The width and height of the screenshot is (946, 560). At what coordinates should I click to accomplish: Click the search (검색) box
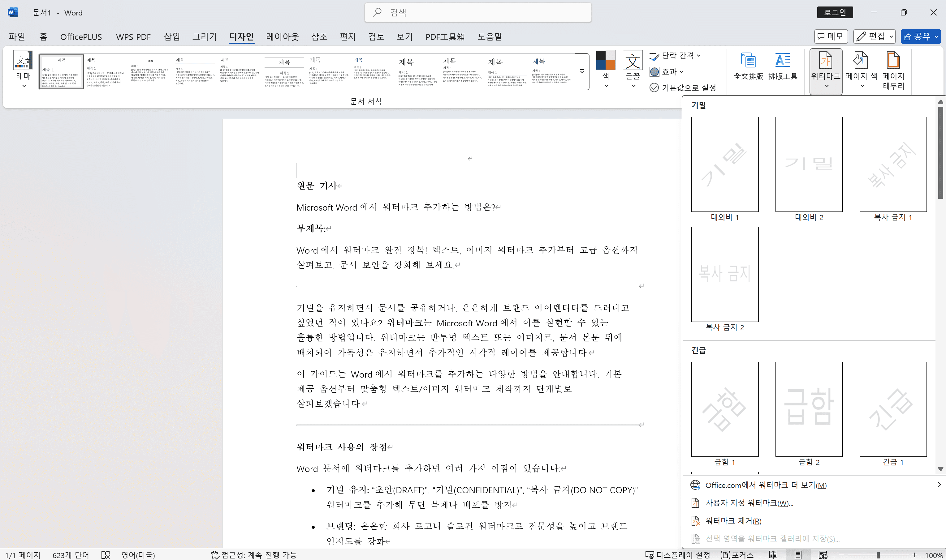[478, 12]
